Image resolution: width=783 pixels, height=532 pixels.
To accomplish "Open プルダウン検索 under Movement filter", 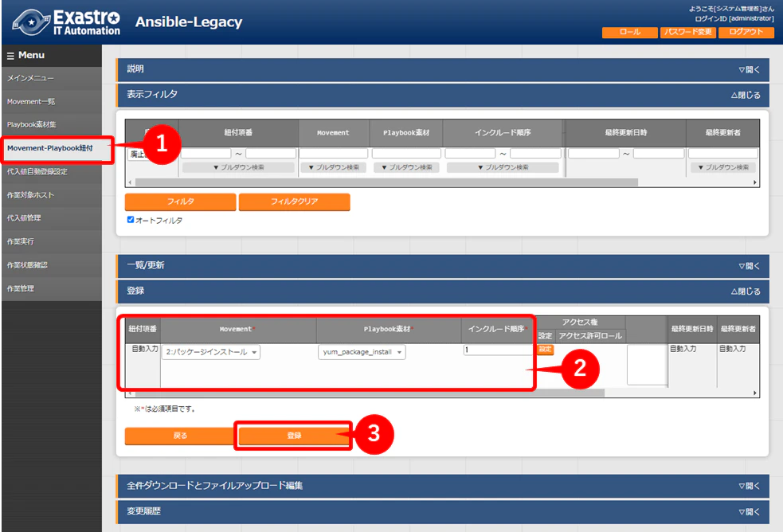I will [x=333, y=167].
